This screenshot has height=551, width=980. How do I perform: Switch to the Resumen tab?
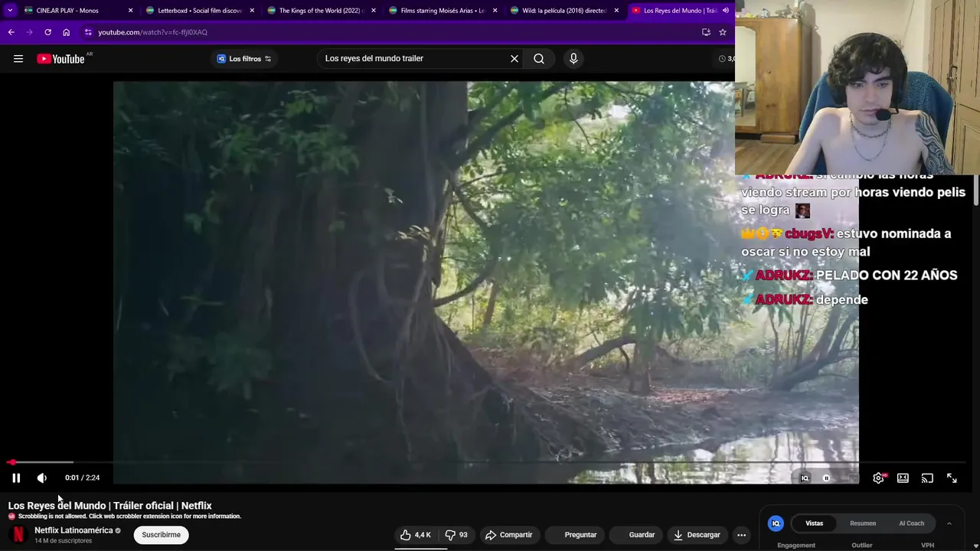pos(863,523)
